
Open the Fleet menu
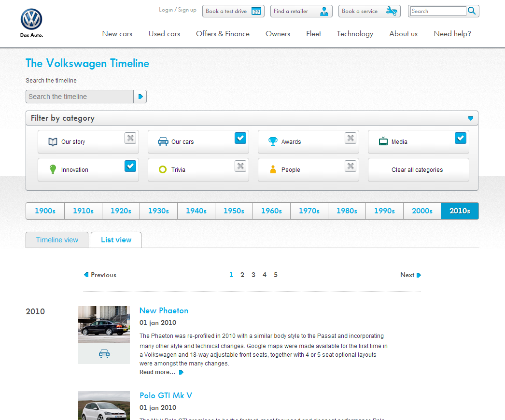point(314,34)
